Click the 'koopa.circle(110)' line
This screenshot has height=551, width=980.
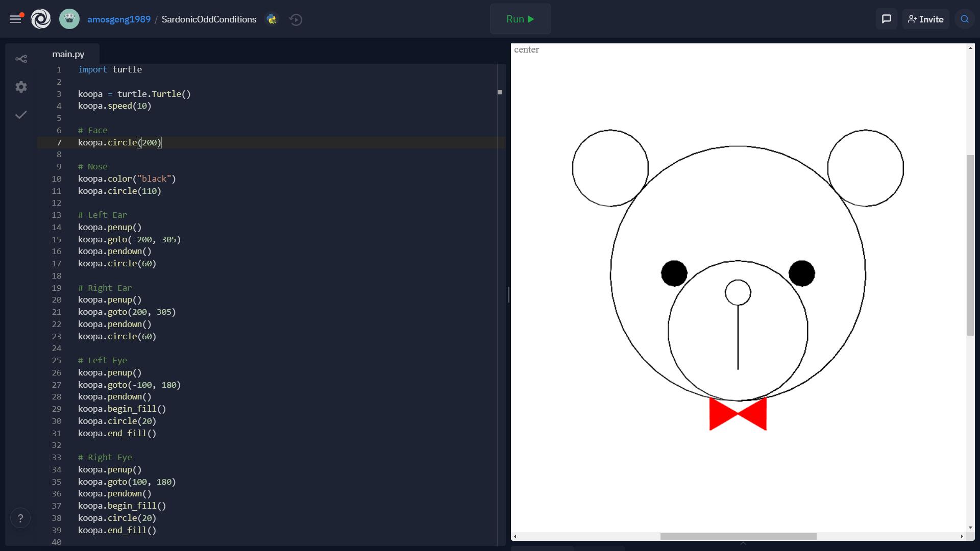[x=119, y=191]
